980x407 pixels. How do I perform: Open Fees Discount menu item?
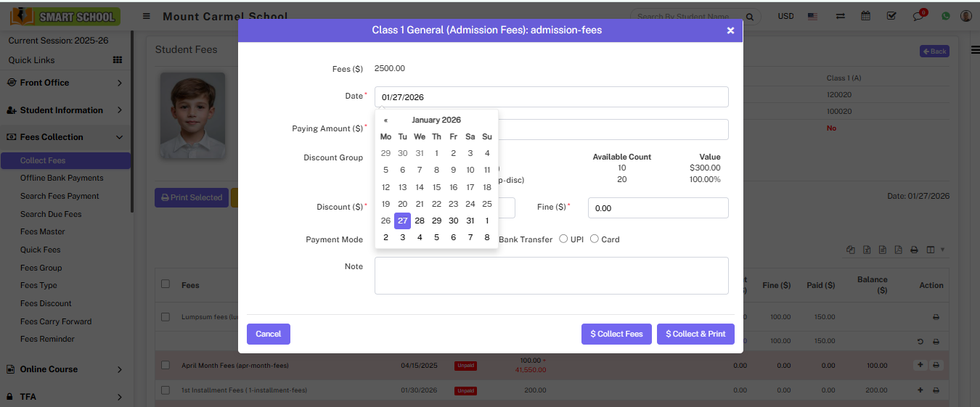(46, 303)
